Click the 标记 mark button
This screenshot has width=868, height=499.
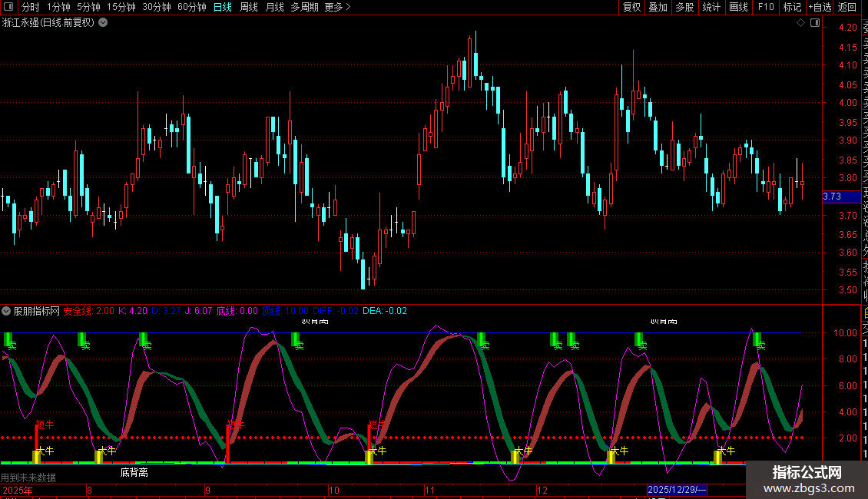click(x=791, y=8)
